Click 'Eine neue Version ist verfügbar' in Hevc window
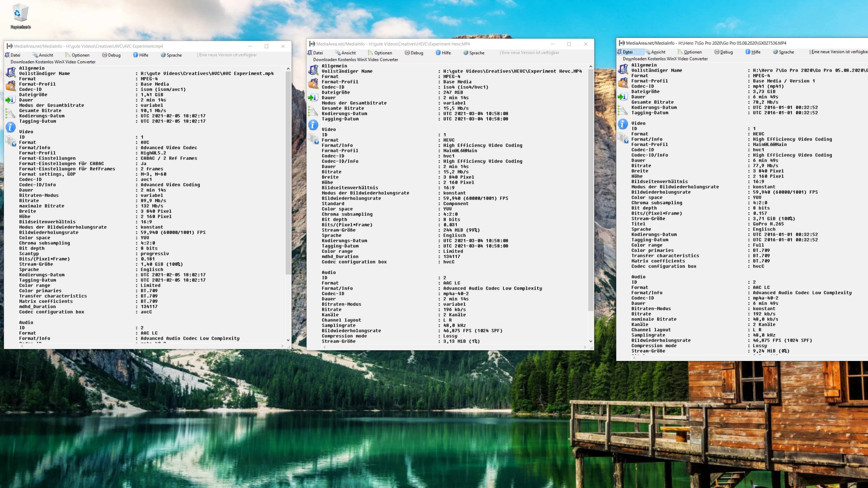Screen dimensions: 868x488 pyautogui.click(x=530, y=53)
